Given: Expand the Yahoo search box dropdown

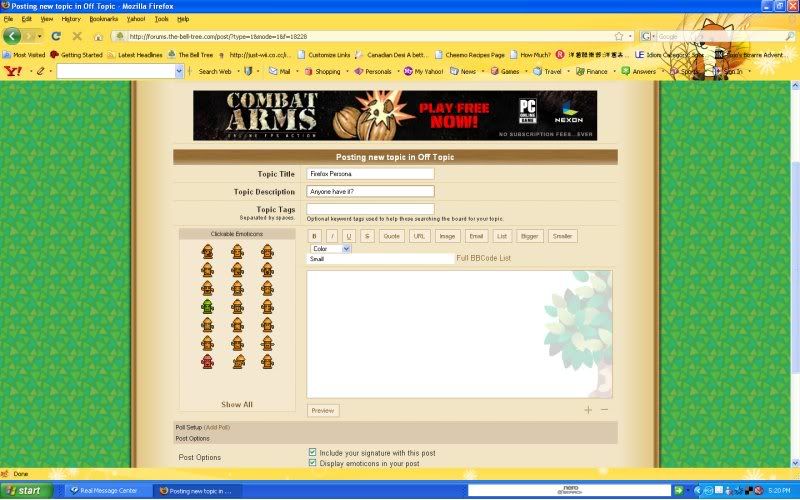Looking at the screenshot, I should coord(179,72).
